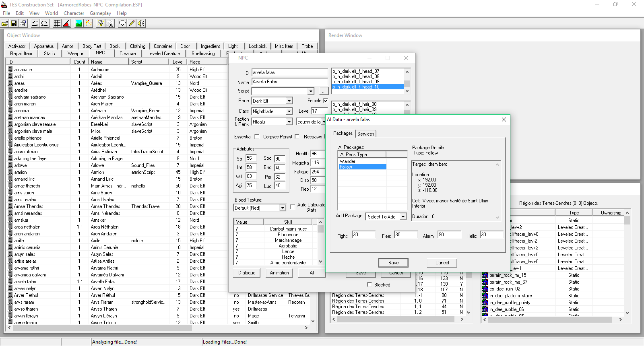Toggle FOG toolbar icon
Image resolution: width=644 pixels, height=346 pixels.
110,23
